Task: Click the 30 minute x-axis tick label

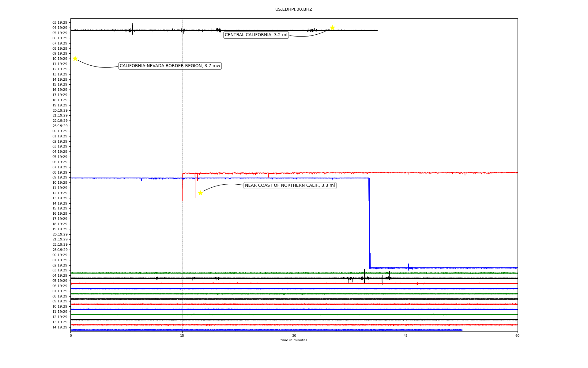Action: (x=294, y=335)
